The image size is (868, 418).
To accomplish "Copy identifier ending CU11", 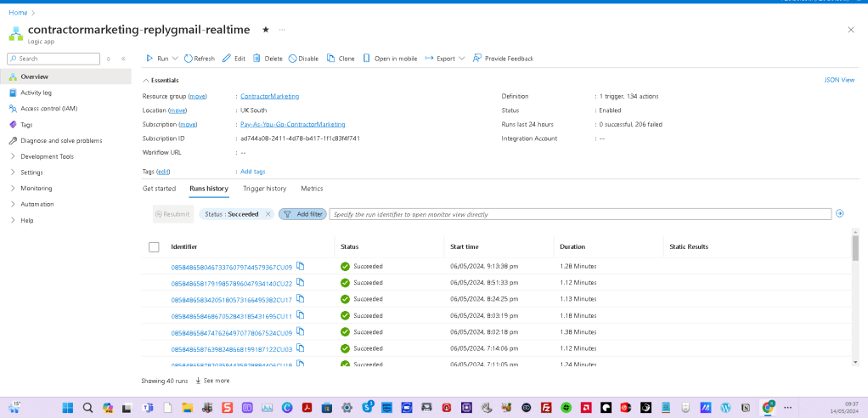I will coord(301,315).
